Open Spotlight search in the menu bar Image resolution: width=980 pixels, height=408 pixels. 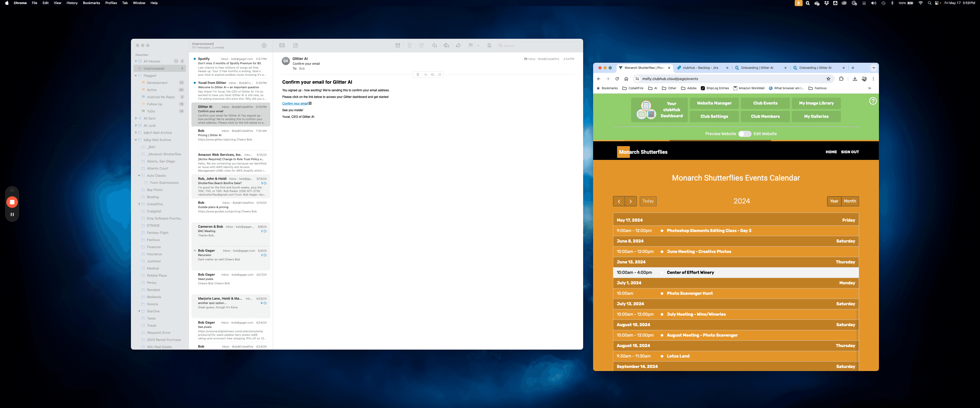[x=929, y=3]
